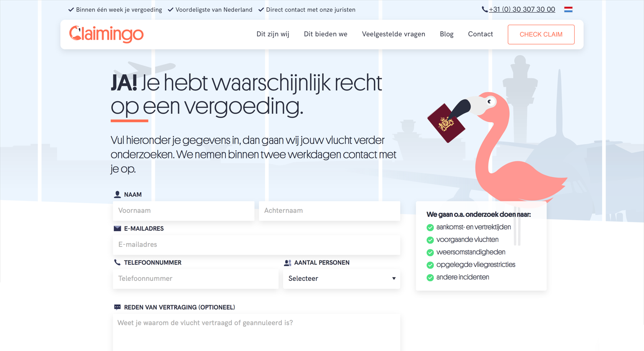The width and height of the screenshot is (644, 351).
Task: Click the speech bubble icon beside REDEN VAN VERTRAGING
Action: coord(118,307)
